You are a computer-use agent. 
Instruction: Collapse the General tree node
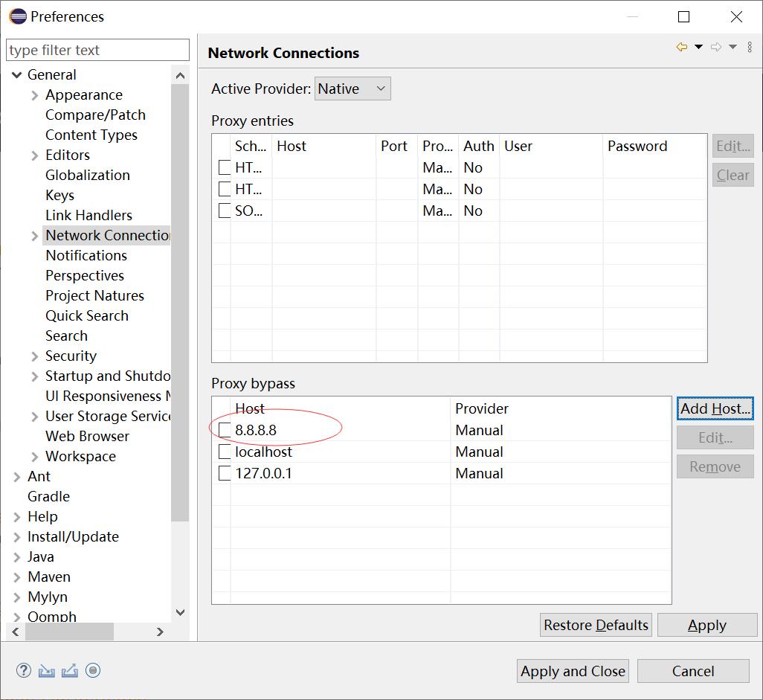pyautogui.click(x=17, y=75)
